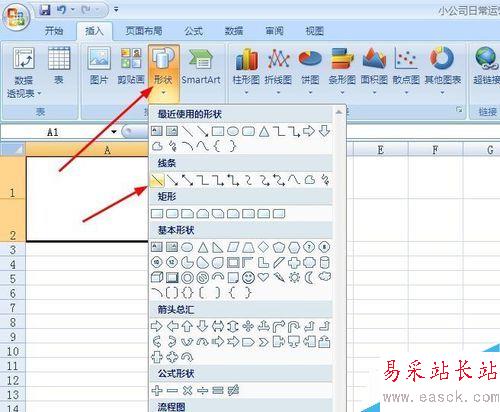Screen dimensions: 500x412
Task: Undo the last action
Action: coord(62,10)
